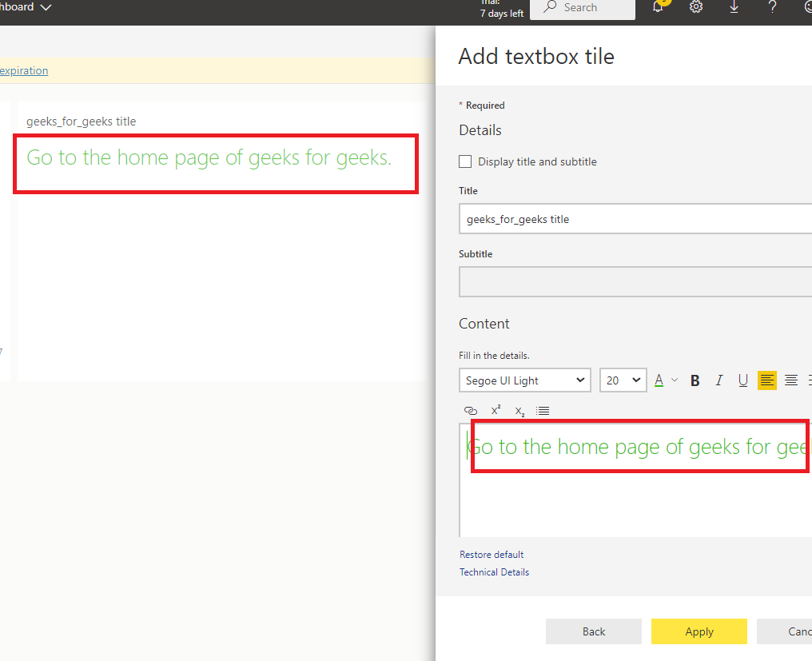Image resolution: width=812 pixels, height=661 pixels.
Task: Apply italic formatting to text
Action: [718, 380]
